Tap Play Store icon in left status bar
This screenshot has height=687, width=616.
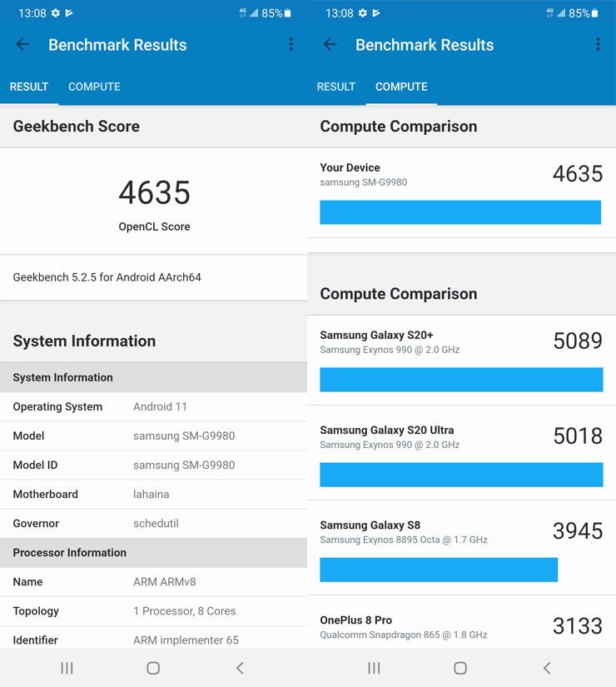(x=69, y=13)
